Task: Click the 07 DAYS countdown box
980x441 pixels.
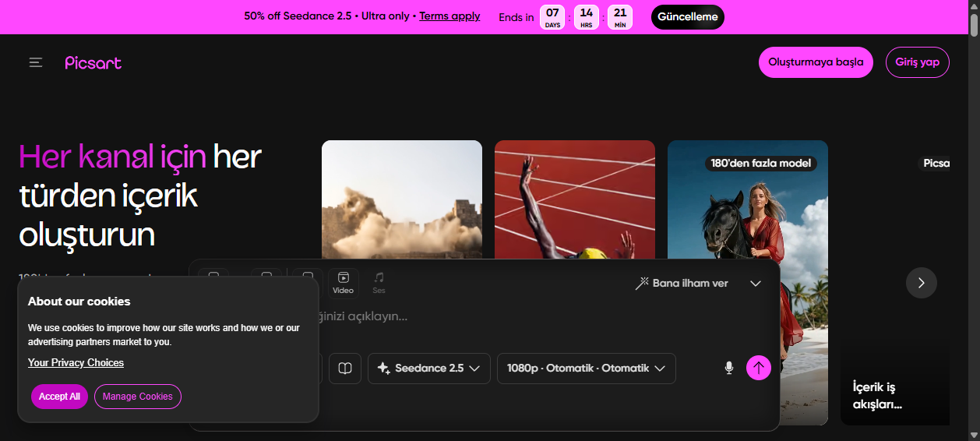Action: [x=552, y=17]
